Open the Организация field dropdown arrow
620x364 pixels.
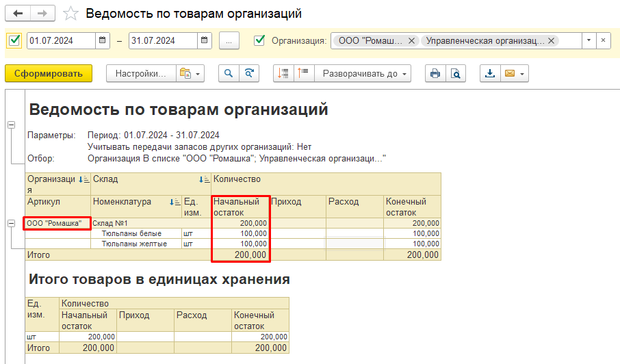[589, 40]
